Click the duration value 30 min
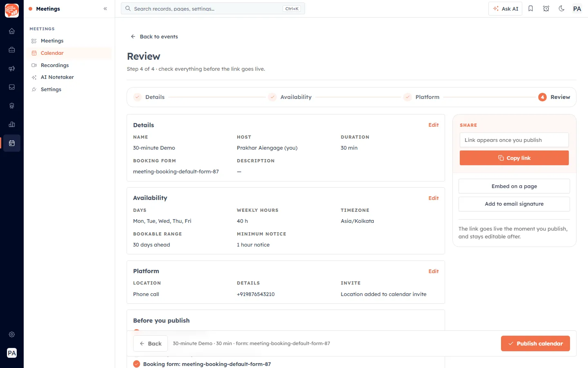The width and height of the screenshot is (588, 368). coord(349,148)
